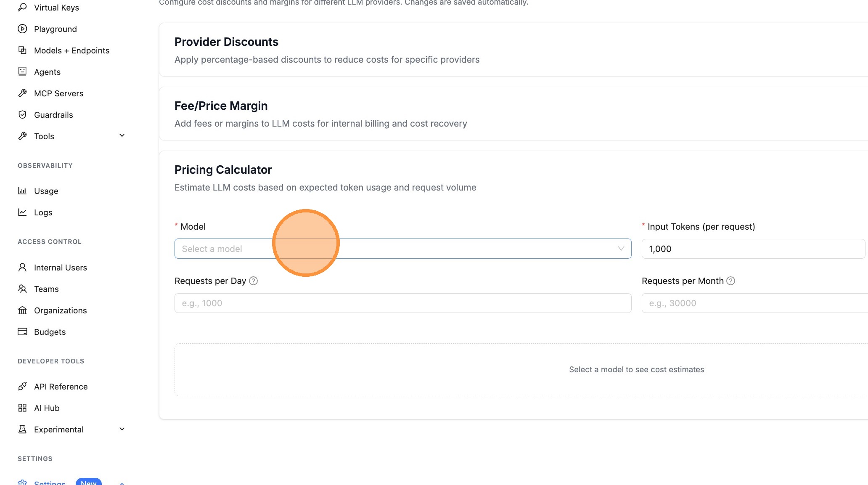Open MCP Servers via the wrench icon
The height and width of the screenshot is (485, 868).
(22, 93)
